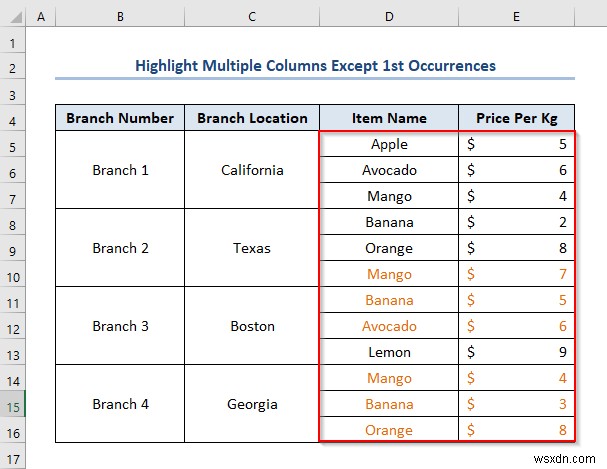This screenshot has height=469, width=607.
Task: Select the 'Branch 3' merged cell
Action: coord(120,326)
